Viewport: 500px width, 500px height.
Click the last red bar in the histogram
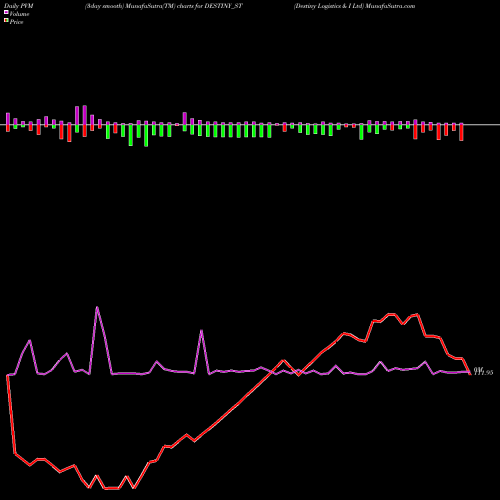coord(461,132)
